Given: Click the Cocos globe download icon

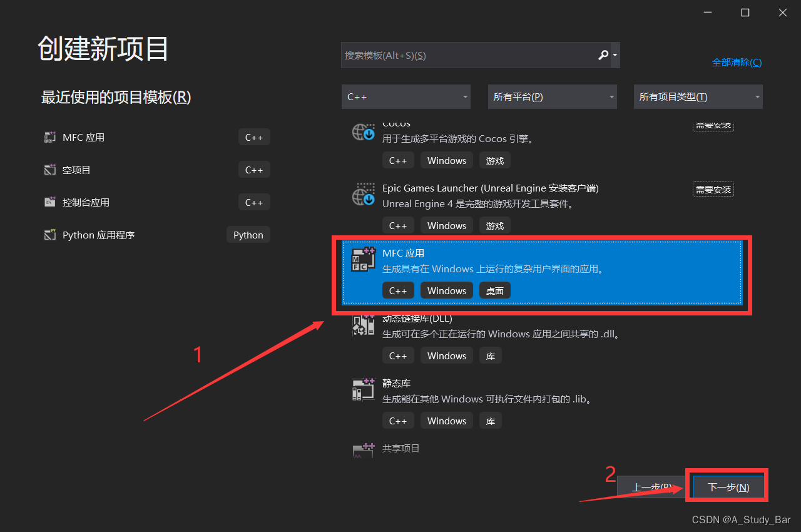Looking at the screenshot, I should tap(363, 132).
